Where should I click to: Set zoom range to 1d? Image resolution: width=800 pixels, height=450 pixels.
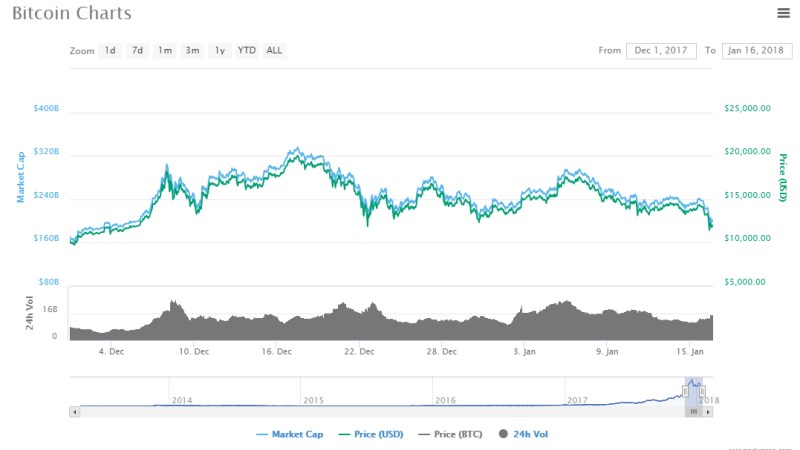(x=110, y=50)
